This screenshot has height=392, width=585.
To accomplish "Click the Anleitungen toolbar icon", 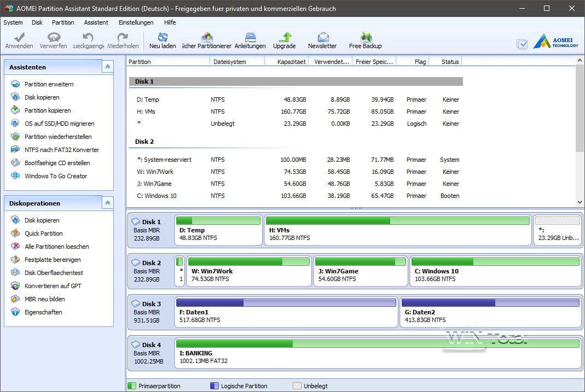I will pos(250,38).
